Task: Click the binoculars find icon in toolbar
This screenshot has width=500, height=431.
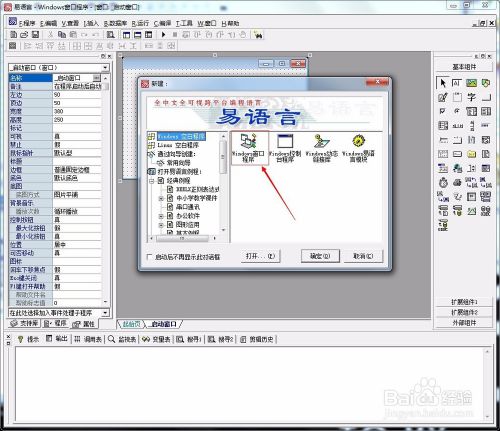Action: tap(258, 35)
